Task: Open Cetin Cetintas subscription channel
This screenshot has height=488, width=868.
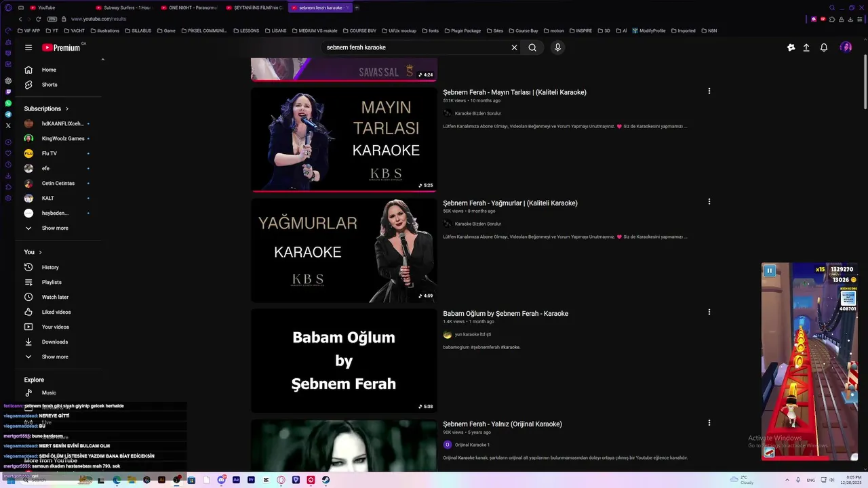Action: pos(59,183)
